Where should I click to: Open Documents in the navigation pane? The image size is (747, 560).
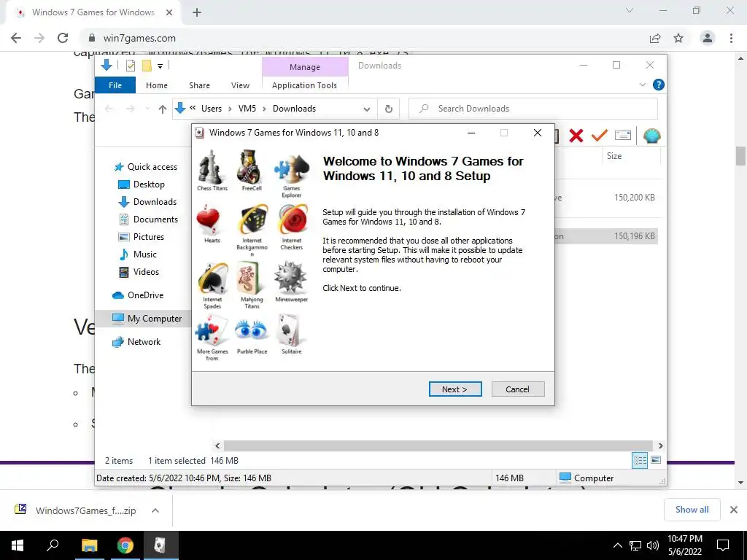click(x=148, y=219)
